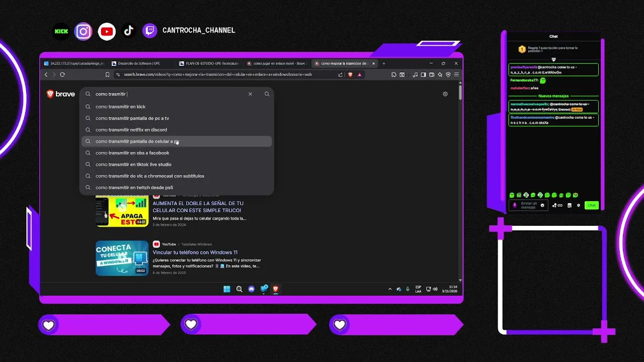Screen dimensions: 644x362
Task: Go to Brave Search home logo
Action: (61, 94)
